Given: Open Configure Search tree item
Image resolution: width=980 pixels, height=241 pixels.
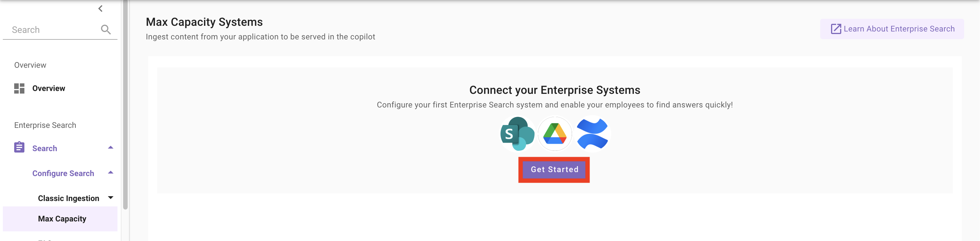Looking at the screenshot, I should click(63, 173).
